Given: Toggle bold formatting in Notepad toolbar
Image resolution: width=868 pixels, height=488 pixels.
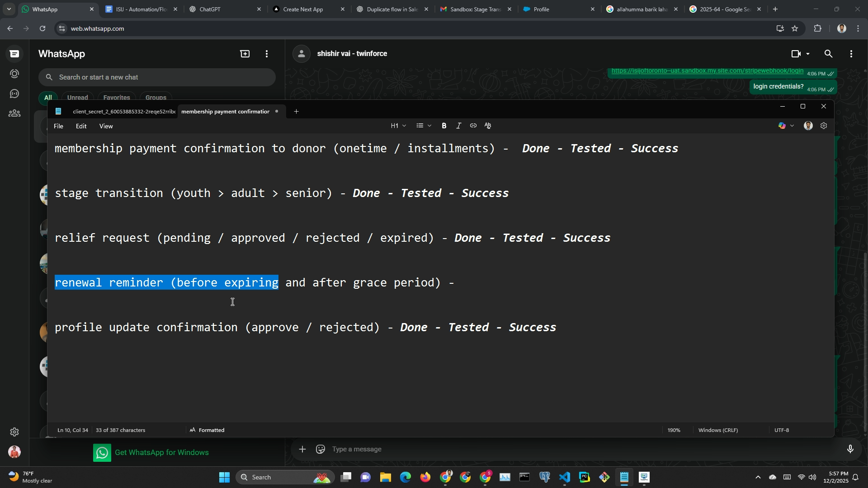Looking at the screenshot, I should [x=444, y=126].
